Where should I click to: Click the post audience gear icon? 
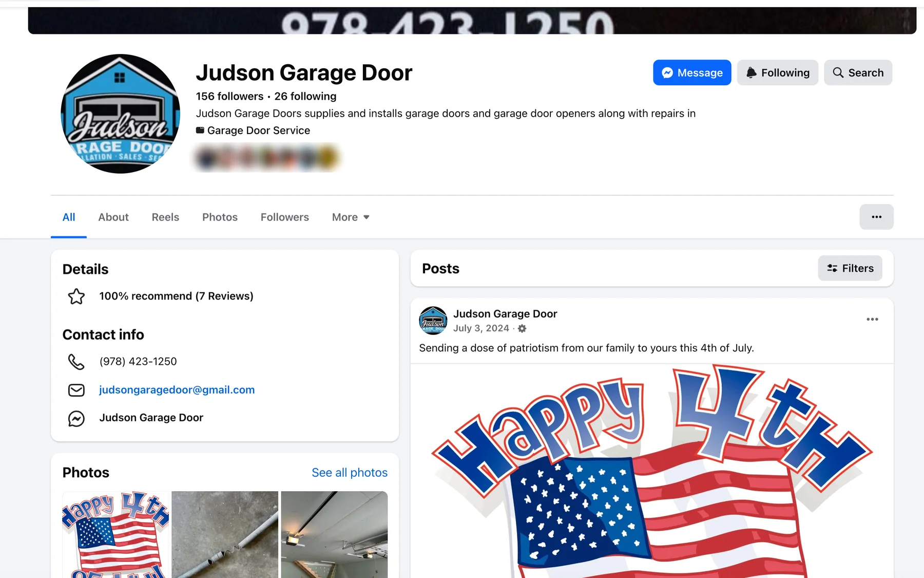[522, 328]
